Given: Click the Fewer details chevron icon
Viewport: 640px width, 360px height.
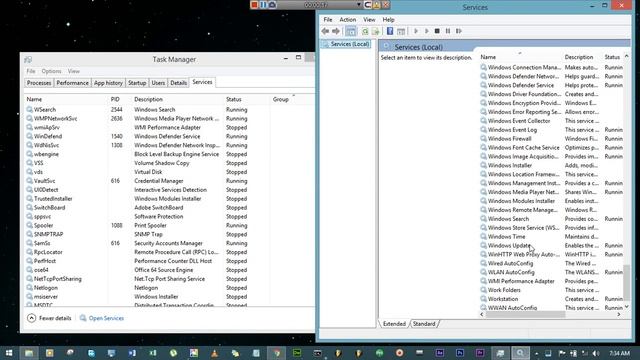Looking at the screenshot, I should pos(31,318).
